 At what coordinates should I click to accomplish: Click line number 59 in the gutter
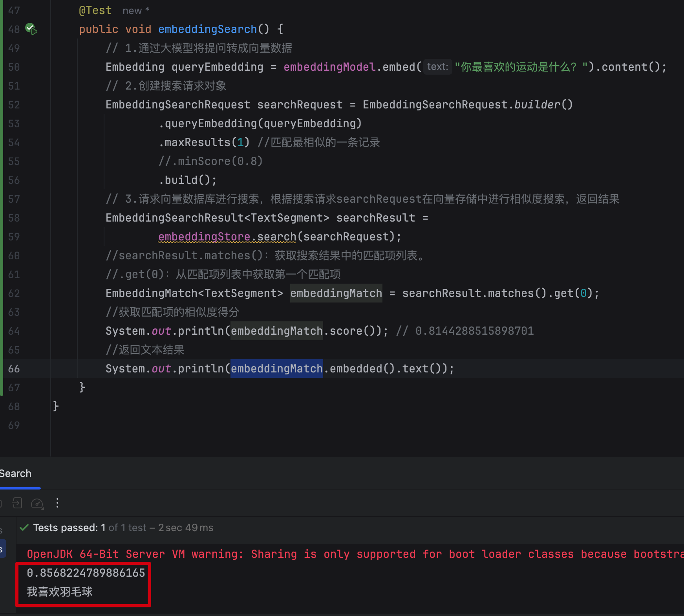14,236
